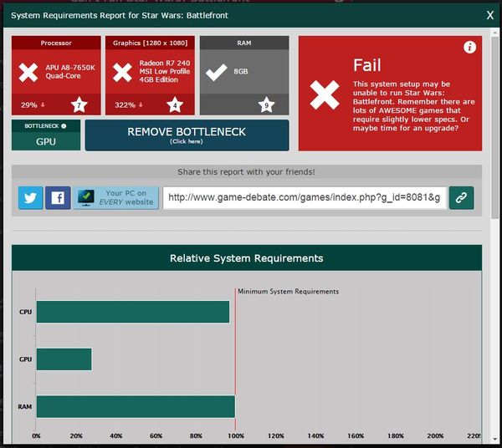The height and width of the screenshot is (448, 502).
Task: Click the GPU axis label in chart
Action: pos(25,359)
